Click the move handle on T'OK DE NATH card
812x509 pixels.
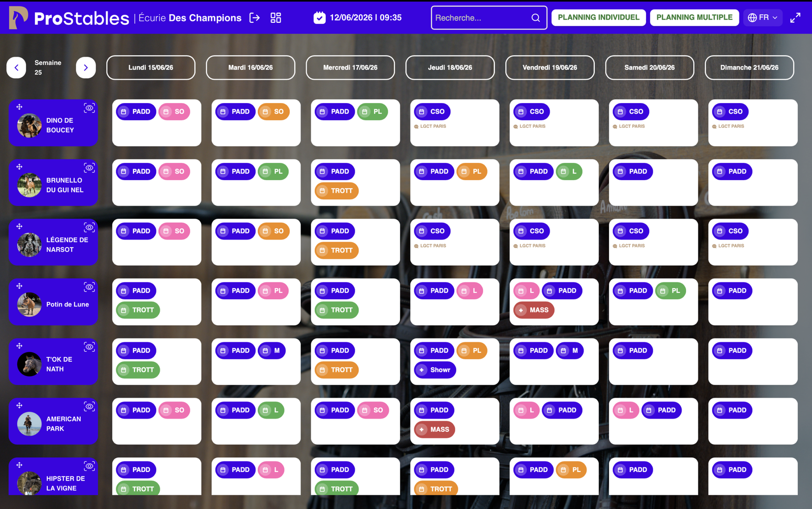tap(19, 346)
